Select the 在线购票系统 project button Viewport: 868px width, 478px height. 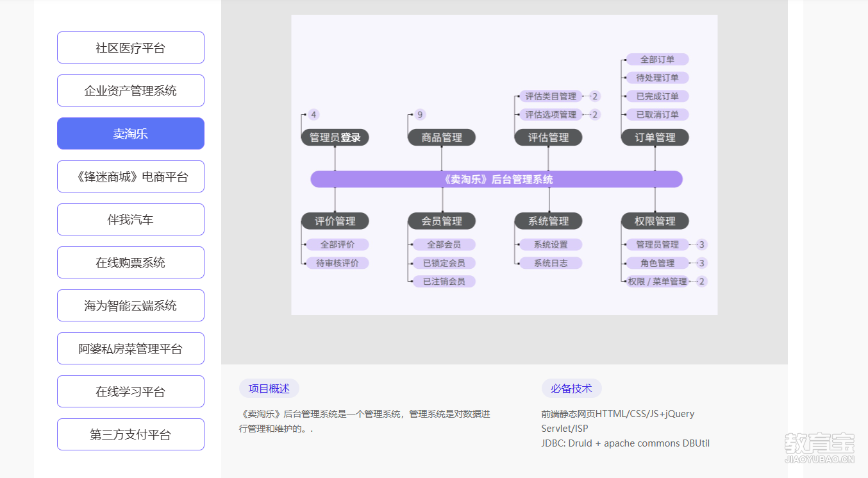(x=131, y=263)
